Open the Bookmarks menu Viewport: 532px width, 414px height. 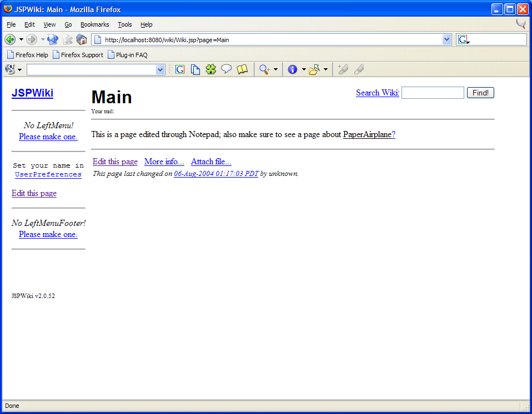coord(94,24)
